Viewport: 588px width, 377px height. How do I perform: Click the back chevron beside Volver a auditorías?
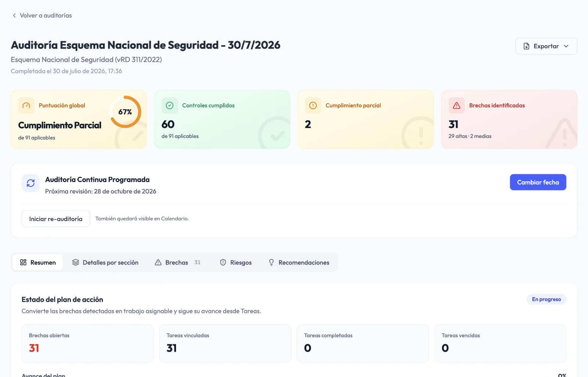click(x=14, y=15)
